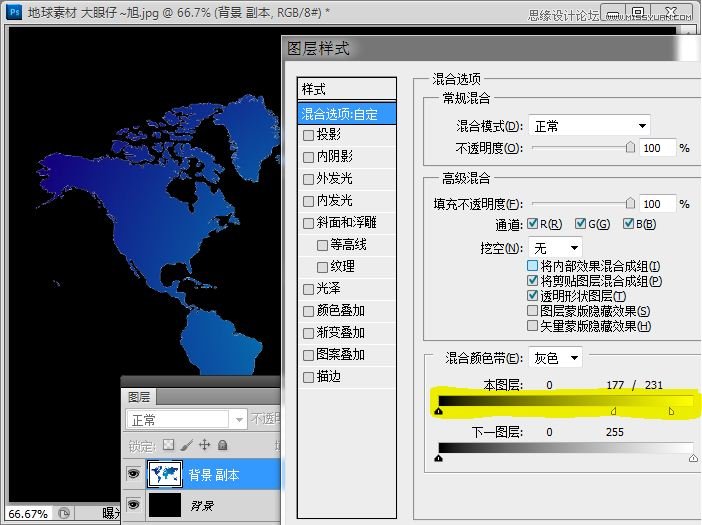This screenshot has height=525, width=702.
Task: Enable the 投影 drop shadow checkbox
Action: click(309, 134)
